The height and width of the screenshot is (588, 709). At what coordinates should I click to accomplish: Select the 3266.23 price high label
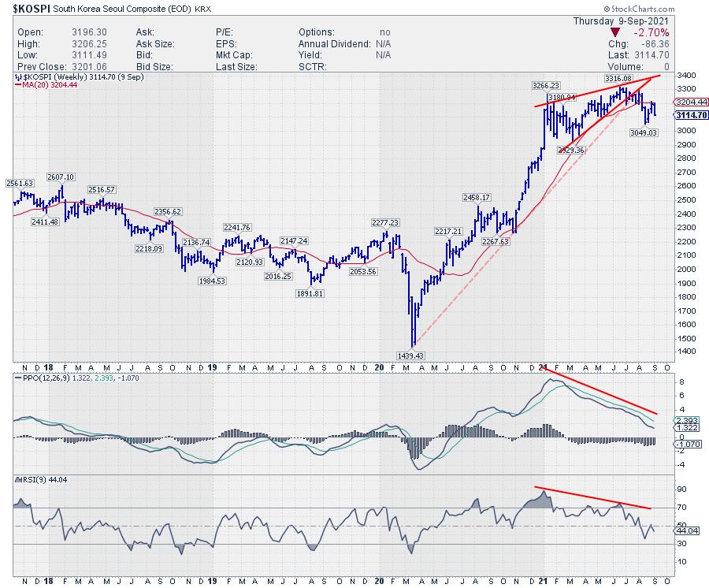coord(547,85)
